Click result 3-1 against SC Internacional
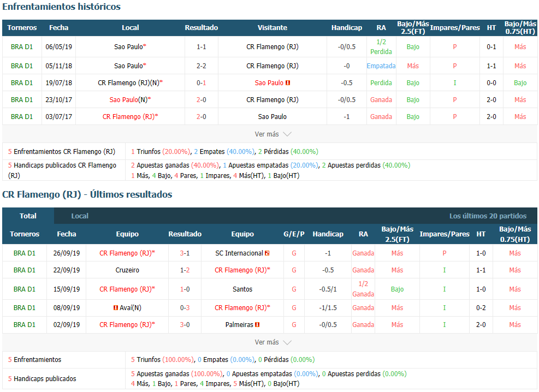 coord(185,253)
